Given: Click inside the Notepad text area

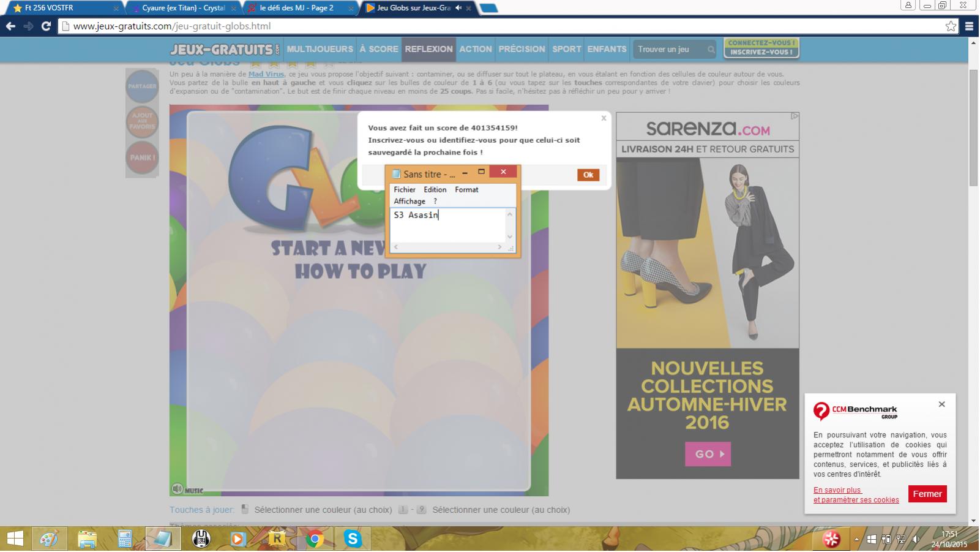Looking at the screenshot, I should click(x=448, y=227).
